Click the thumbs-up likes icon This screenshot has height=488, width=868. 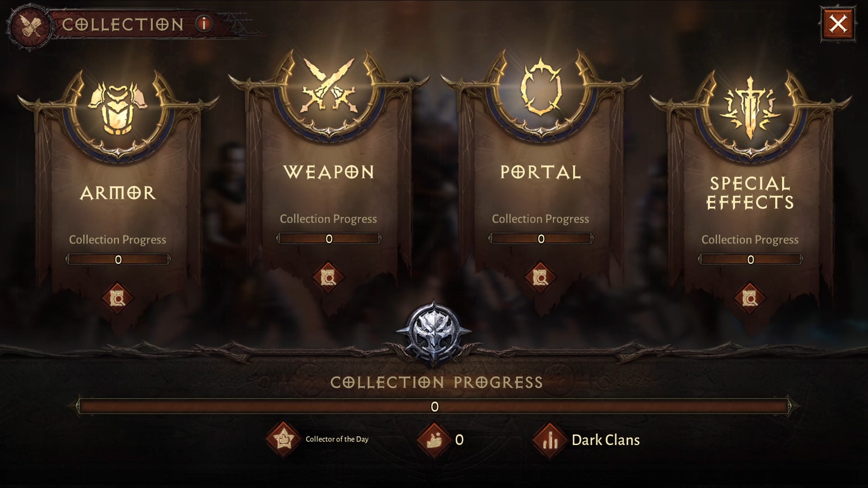pyautogui.click(x=434, y=440)
